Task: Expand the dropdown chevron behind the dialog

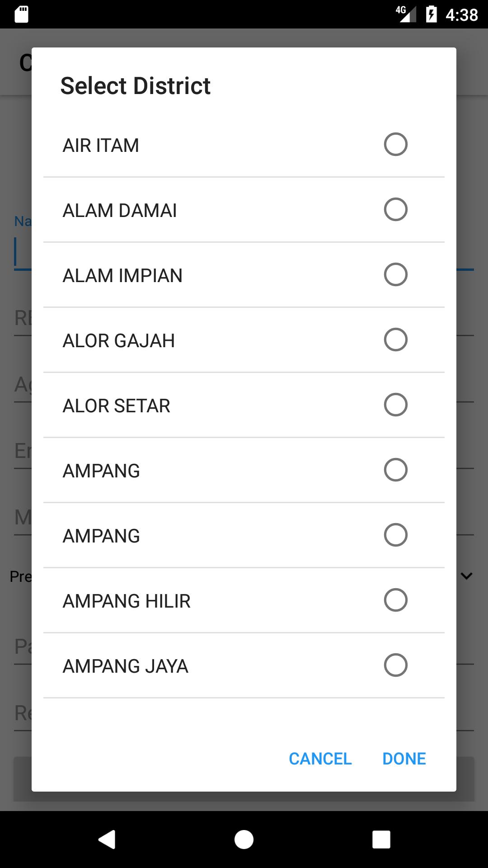Action: 466,576
